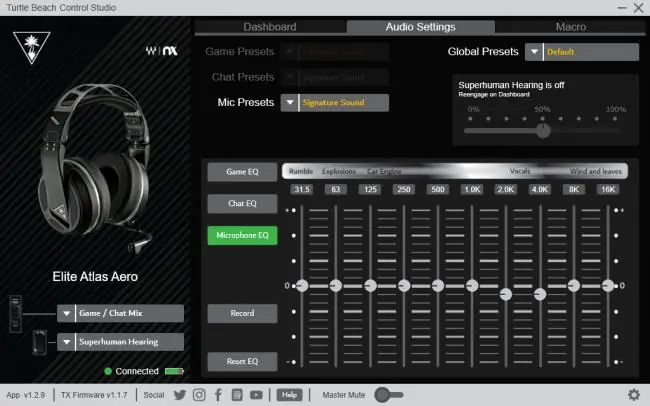Click the Vocals label on frequency bar
The width and height of the screenshot is (650, 406).
pos(520,171)
